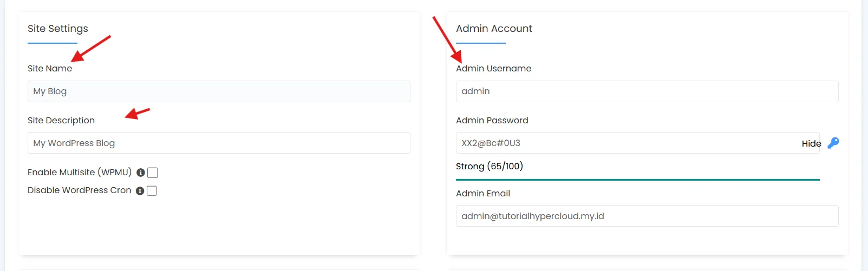Click into the Site Description field
The width and height of the screenshot is (868, 271).
coord(219,143)
